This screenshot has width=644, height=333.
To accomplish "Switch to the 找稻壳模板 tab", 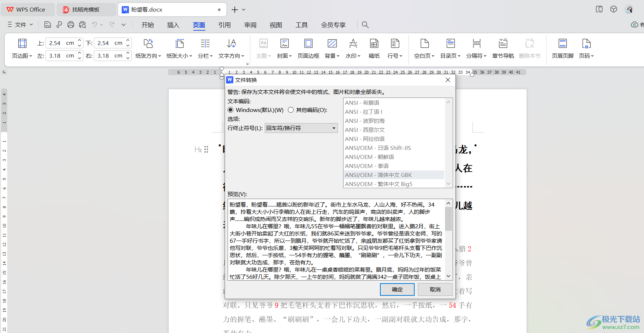I will pos(86,10).
